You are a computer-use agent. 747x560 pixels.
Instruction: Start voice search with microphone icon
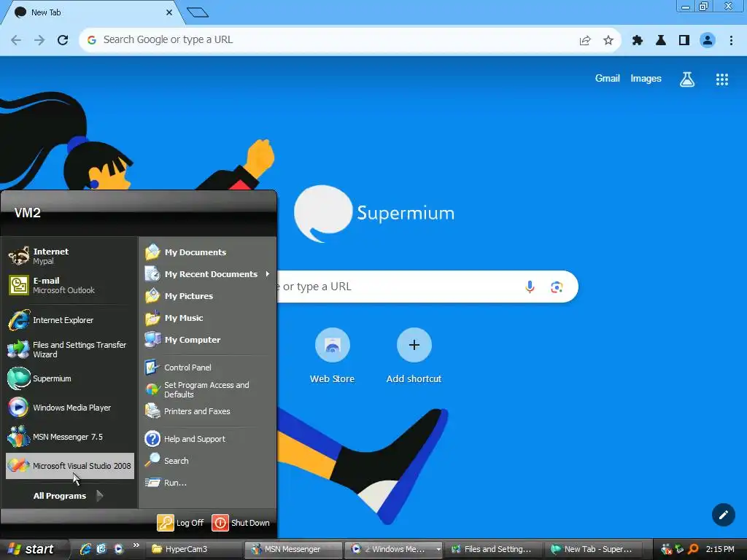(530, 287)
